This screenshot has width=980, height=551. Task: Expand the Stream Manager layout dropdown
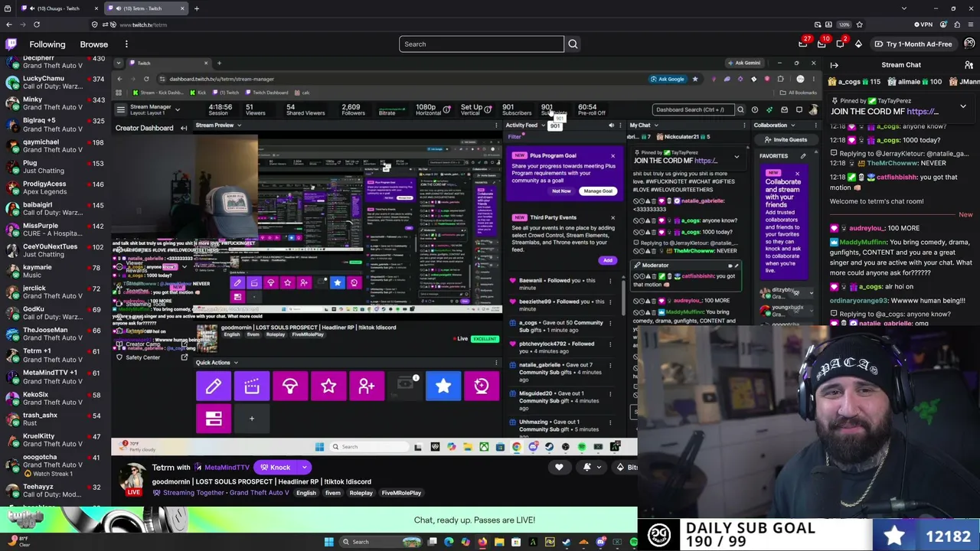click(x=177, y=109)
